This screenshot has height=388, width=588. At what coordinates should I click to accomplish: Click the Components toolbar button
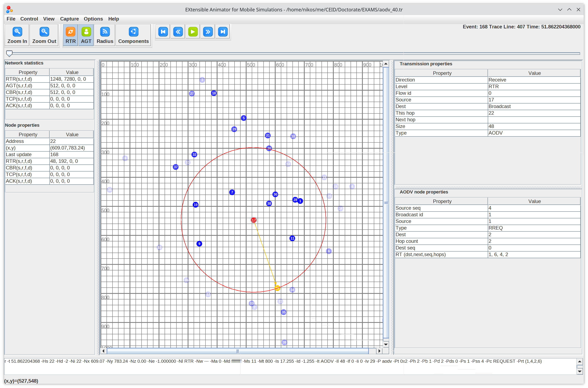coord(133,35)
